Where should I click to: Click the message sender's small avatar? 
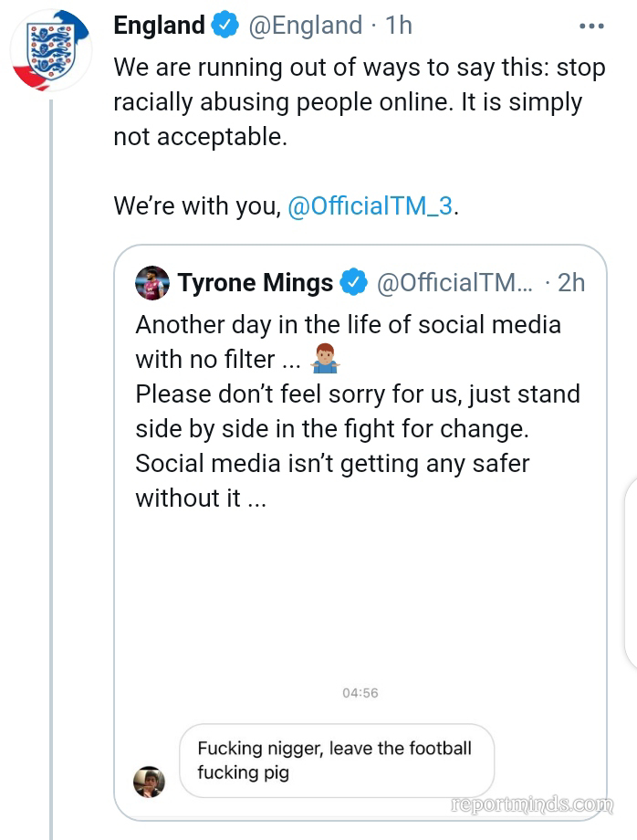pyautogui.click(x=150, y=782)
